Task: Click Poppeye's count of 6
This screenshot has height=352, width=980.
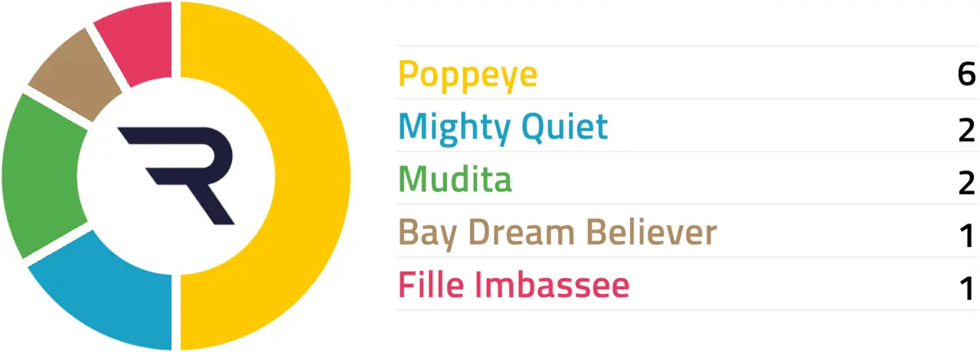Action: pyautogui.click(x=966, y=74)
